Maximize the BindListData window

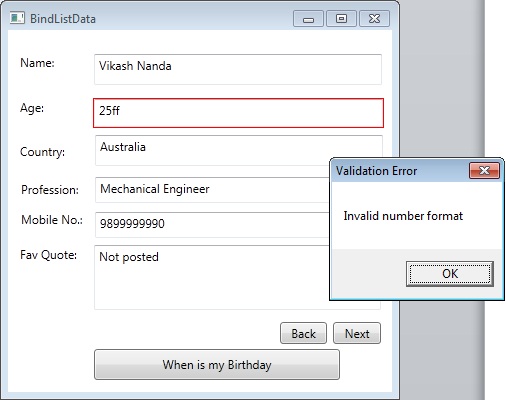[341, 19]
